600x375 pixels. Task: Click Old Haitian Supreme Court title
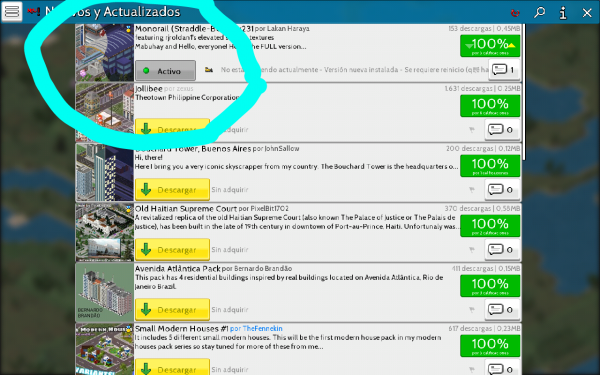186,209
